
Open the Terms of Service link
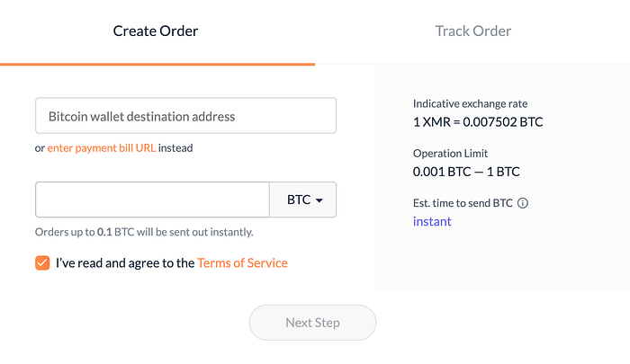(242, 263)
